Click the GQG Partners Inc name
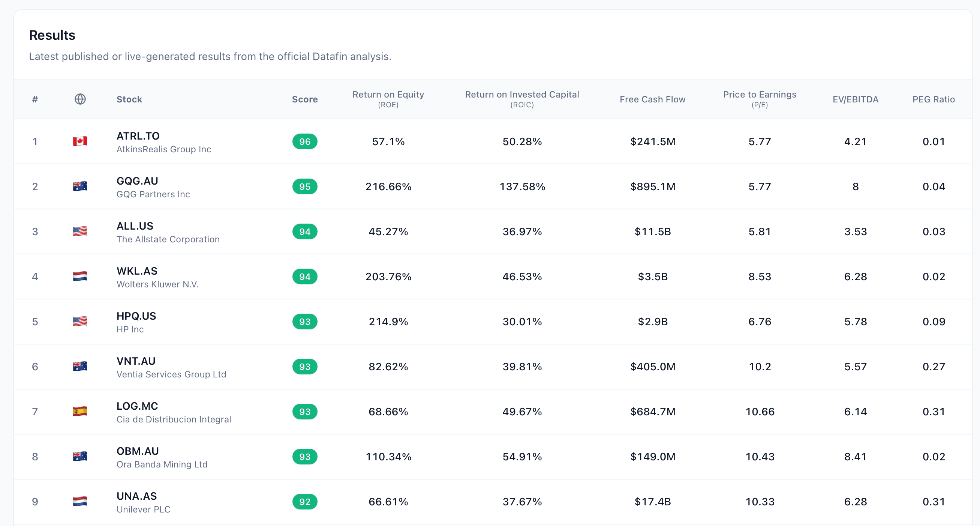This screenshot has height=526, width=980. (x=153, y=194)
